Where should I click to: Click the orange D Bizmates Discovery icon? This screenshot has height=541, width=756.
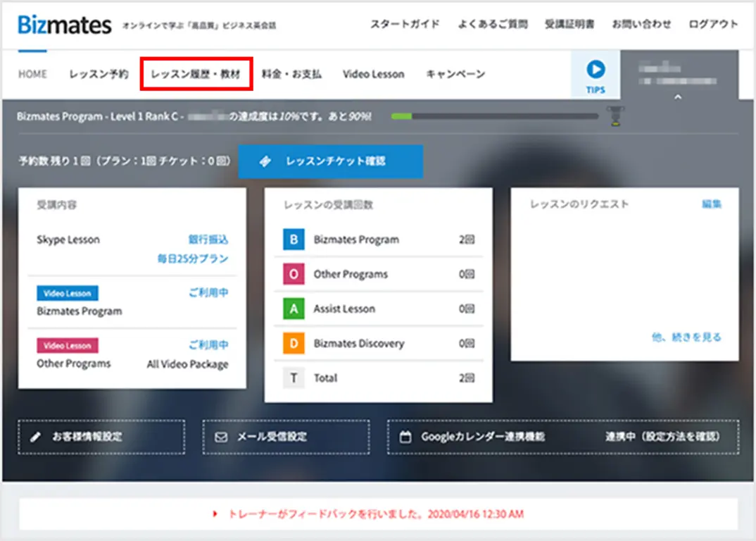click(294, 343)
